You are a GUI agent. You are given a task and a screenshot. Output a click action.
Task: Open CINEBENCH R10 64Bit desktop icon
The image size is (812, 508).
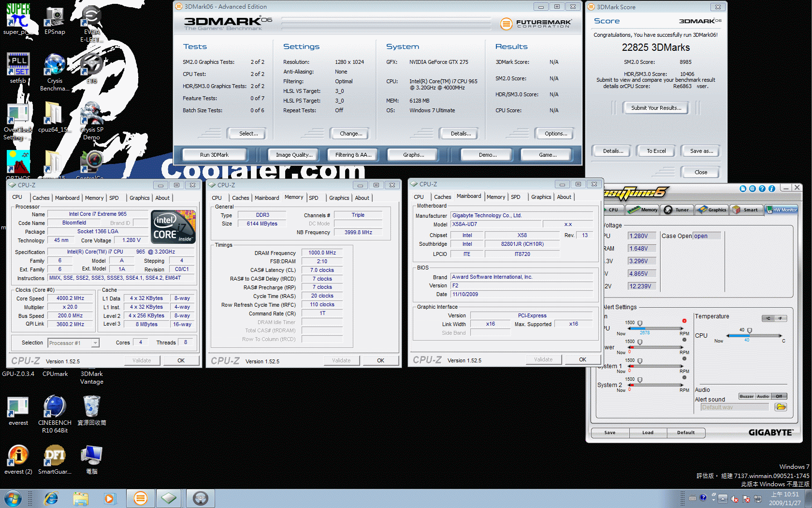55,413
